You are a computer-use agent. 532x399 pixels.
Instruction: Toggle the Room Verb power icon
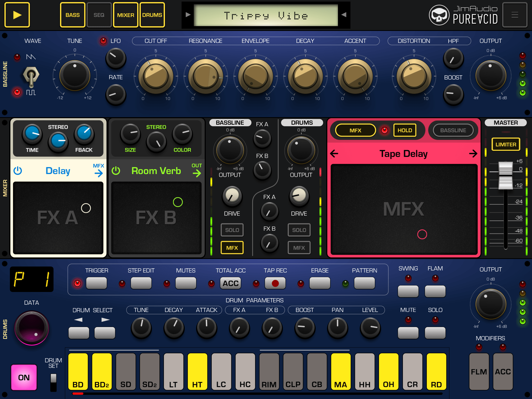click(x=116, y=171)
